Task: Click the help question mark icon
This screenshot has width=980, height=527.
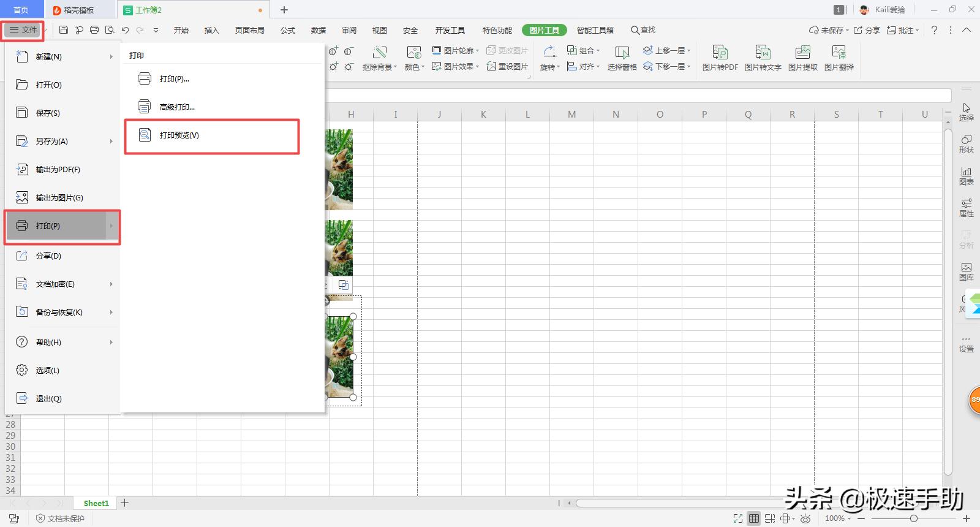Action: [934, 30]
